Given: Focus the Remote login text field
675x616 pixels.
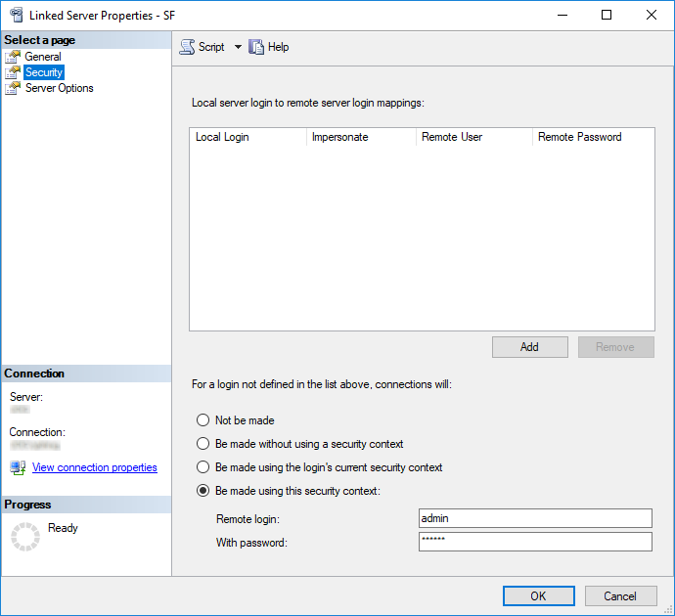Looking at the screenshot, I should 534,518.
